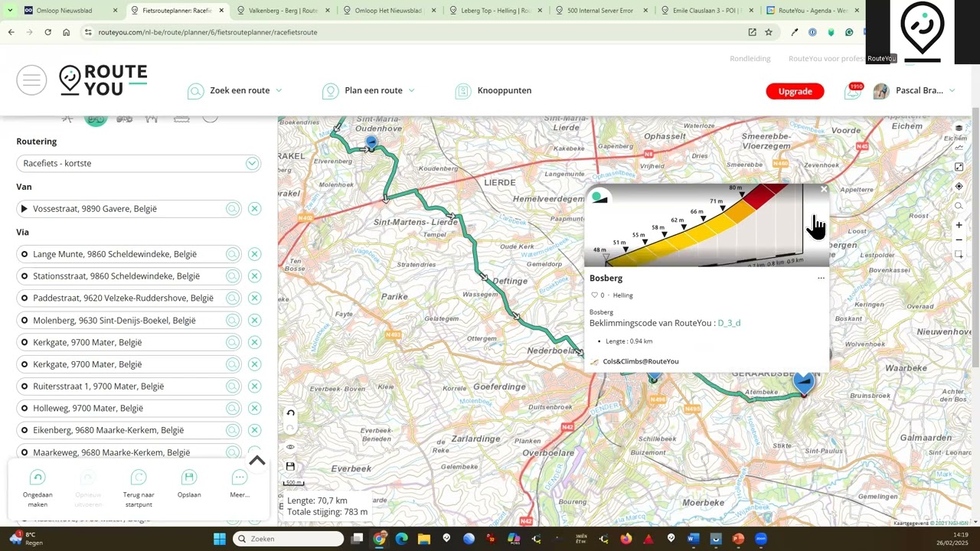Zoom in on the map
Screen dimensions: 980x551
click(959, 225)
